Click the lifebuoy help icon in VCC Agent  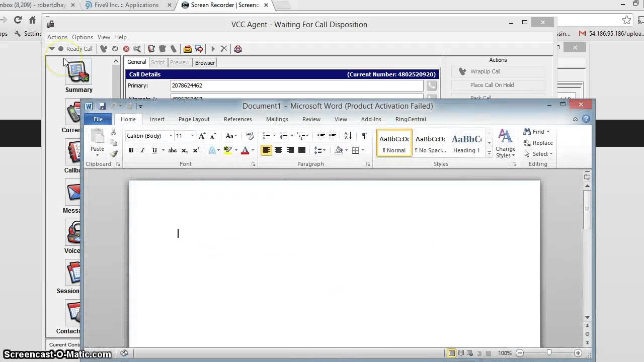(x=238, y=49)
